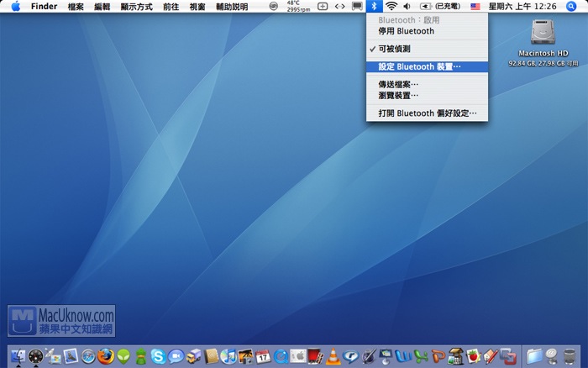The height and width of the screenshot is (368, 588).
Task: Open the Mail stamp icon in Dock
Action: (x=71, y=356)
